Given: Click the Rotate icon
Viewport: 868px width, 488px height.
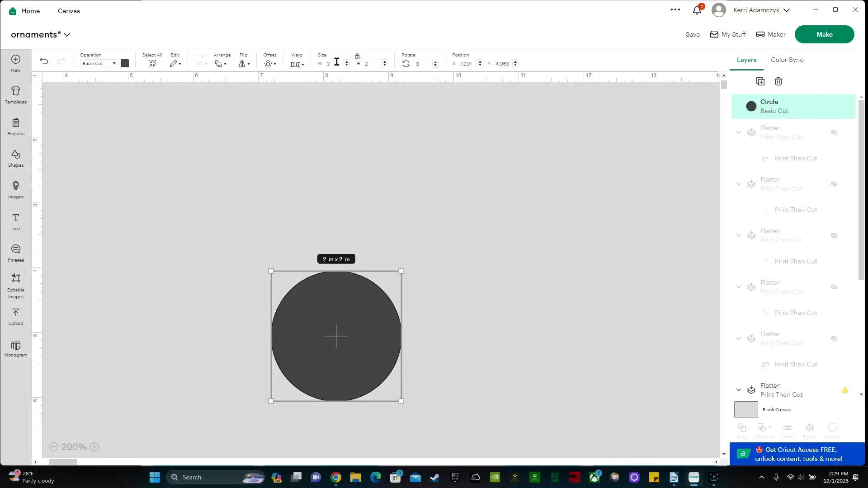Looking at the screenshot, I should 406,64.
